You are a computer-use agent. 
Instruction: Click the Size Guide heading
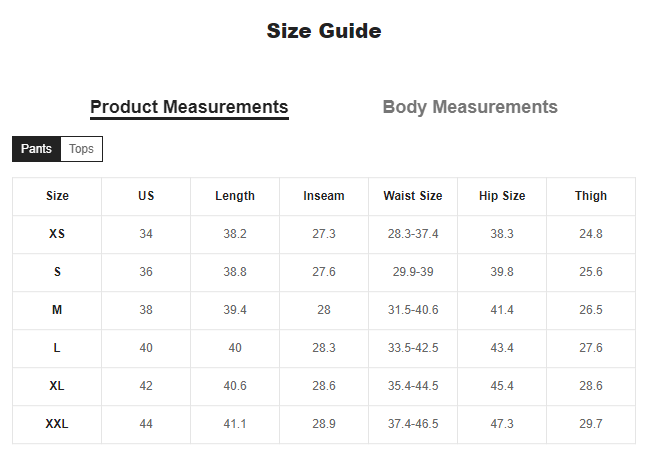click(x=324, y=31)
